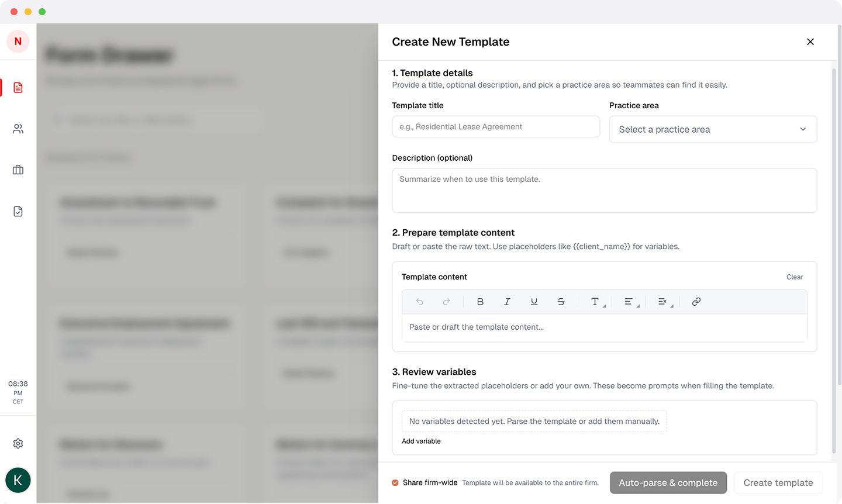Click the Create template button

pos(778,483)
